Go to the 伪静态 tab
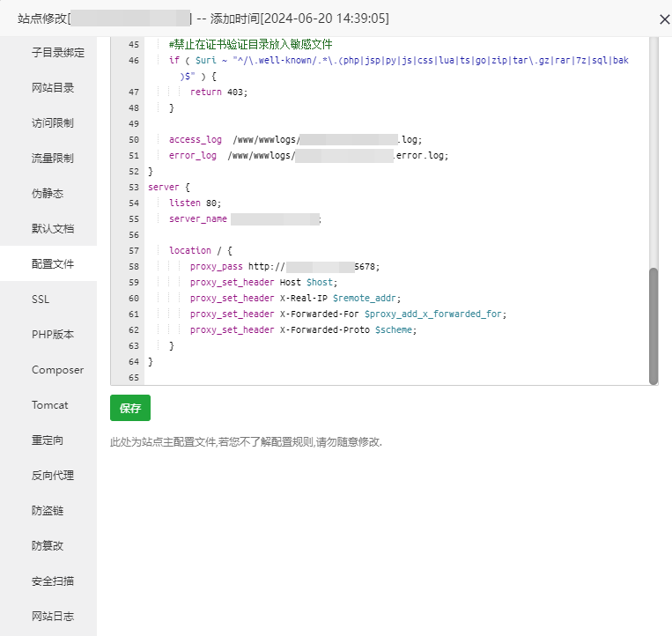This screenshot has width=672, height=636. pyautogui.click(x=48, y=193)
